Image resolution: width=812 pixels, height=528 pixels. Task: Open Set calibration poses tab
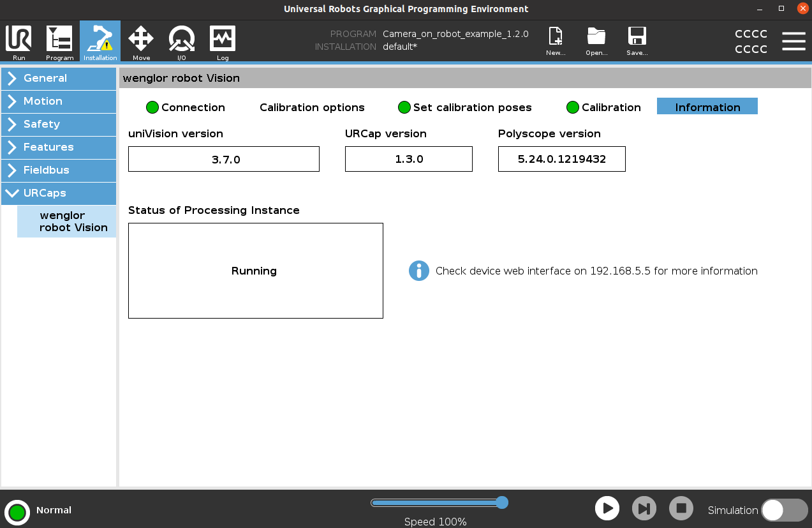(465, 107)
